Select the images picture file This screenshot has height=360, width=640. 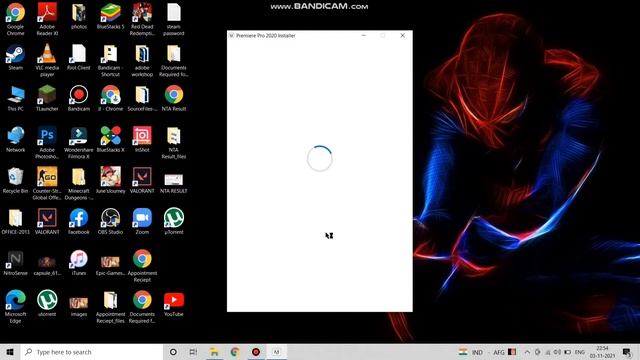pyautogui.click(x=79, y=306)
